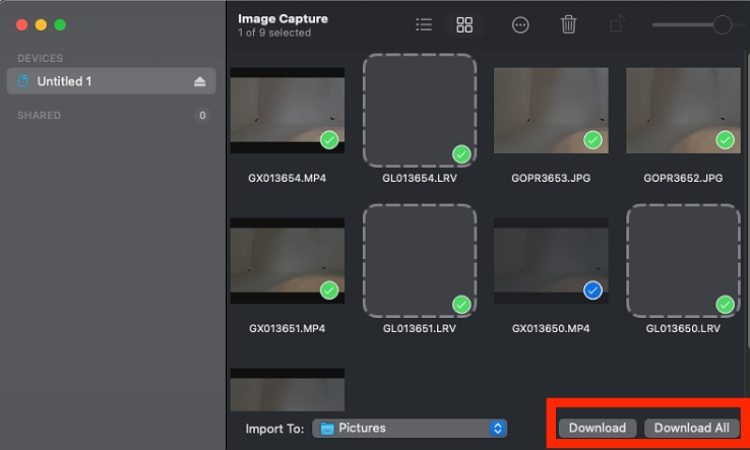Click the DEVICES section header
The height and width of the screenshot is (450, 750).
(x=40, y=58)
